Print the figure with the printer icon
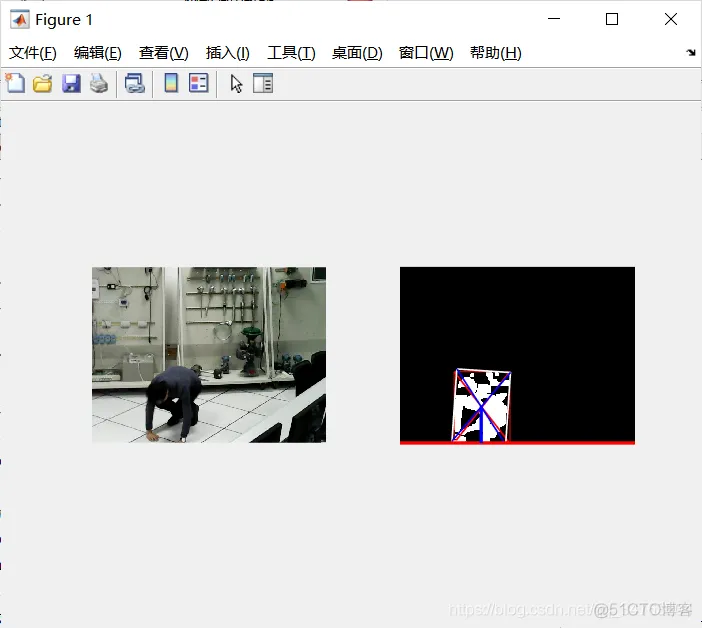 (98, 84)
